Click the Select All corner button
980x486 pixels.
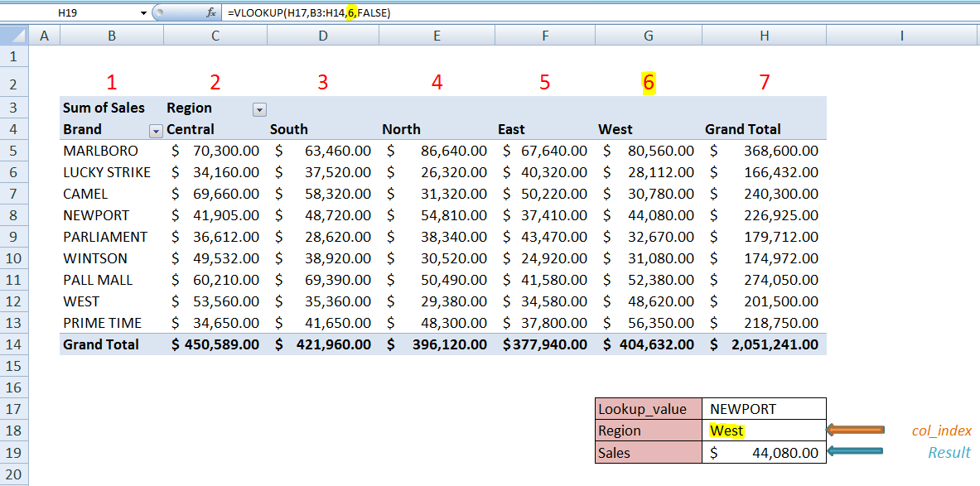coord(14,36)
